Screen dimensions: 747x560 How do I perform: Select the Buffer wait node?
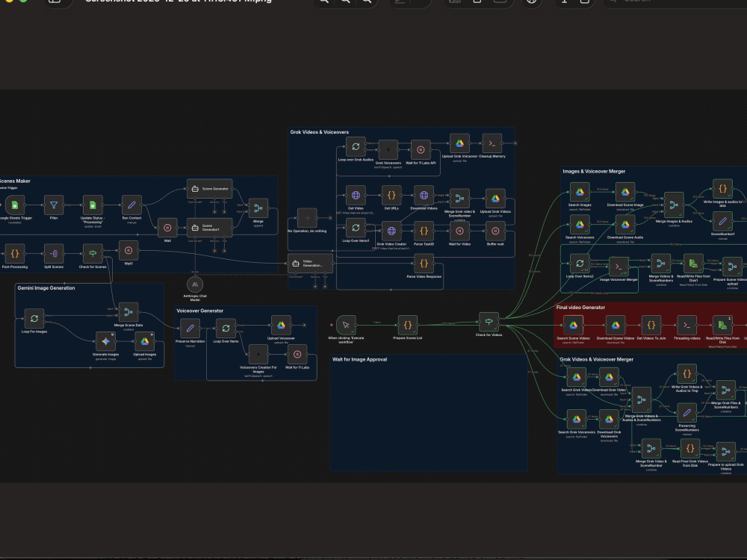coord(495,231)
